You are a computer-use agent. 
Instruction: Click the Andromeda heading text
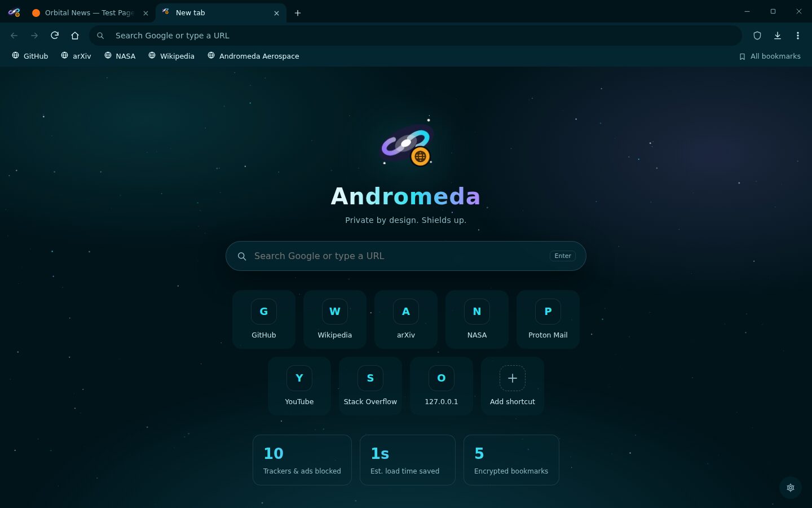[x=405, y=196]
